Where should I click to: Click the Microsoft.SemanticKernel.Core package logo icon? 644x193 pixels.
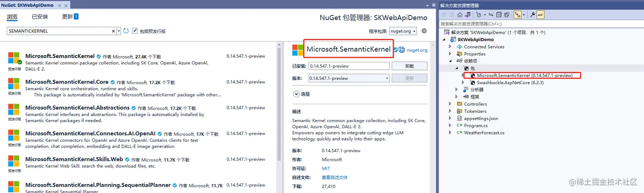pyautogui.click(x=14, y=84)
